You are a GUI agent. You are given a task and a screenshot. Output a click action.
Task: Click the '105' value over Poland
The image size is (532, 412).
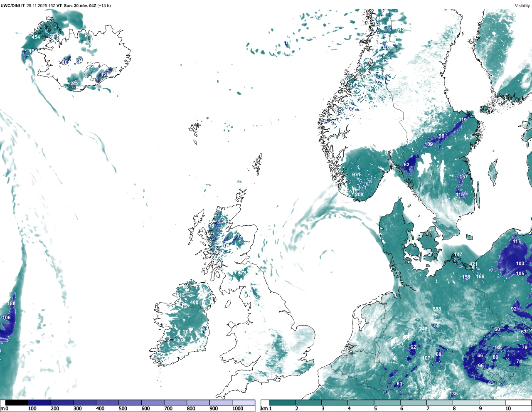tap(520, 274)
